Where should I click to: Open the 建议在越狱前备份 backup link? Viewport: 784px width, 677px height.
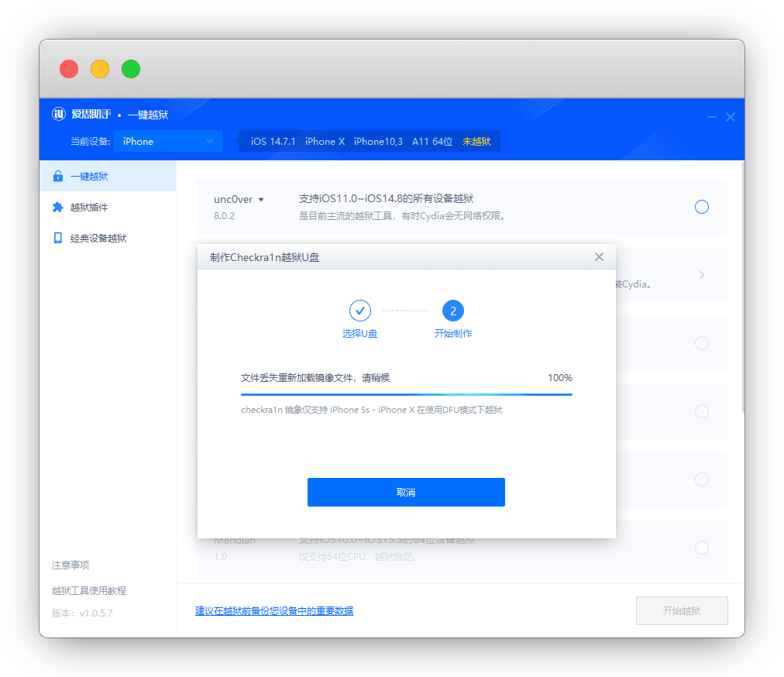(273, 611)
